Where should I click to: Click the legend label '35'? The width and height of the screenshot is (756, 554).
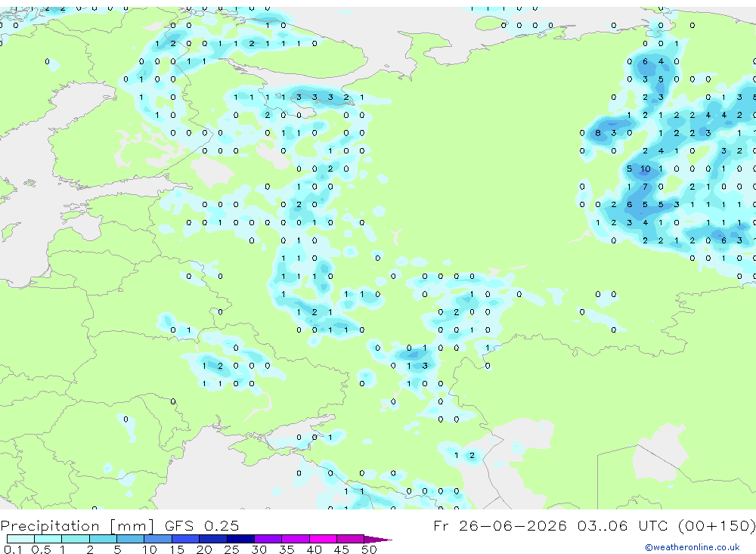pyautogui.click(x=287, y=549)
